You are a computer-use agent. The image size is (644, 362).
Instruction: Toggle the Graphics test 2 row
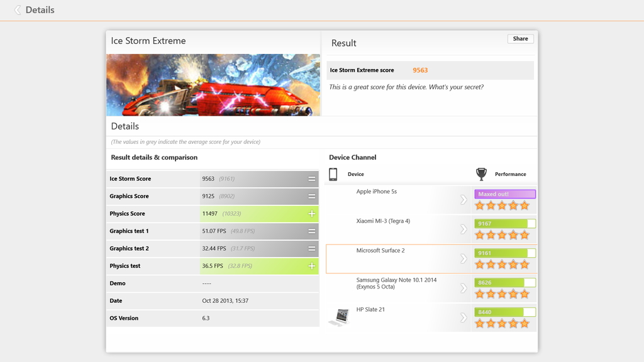click(311, 249)
